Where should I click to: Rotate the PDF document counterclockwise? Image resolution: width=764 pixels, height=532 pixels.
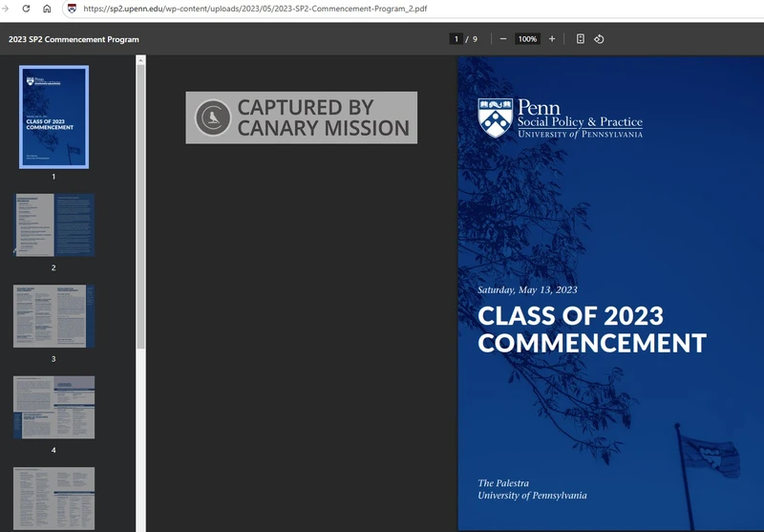tap(599, 39)
